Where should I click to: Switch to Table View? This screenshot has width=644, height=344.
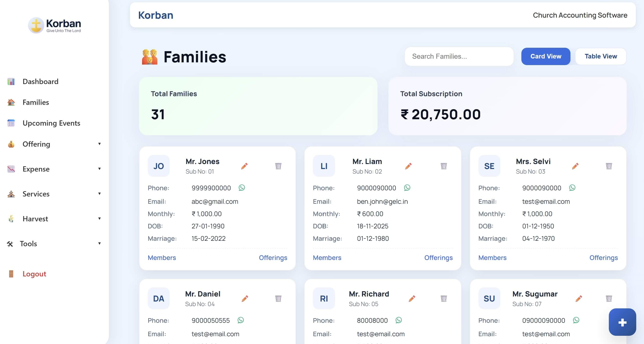coord(601,56)
